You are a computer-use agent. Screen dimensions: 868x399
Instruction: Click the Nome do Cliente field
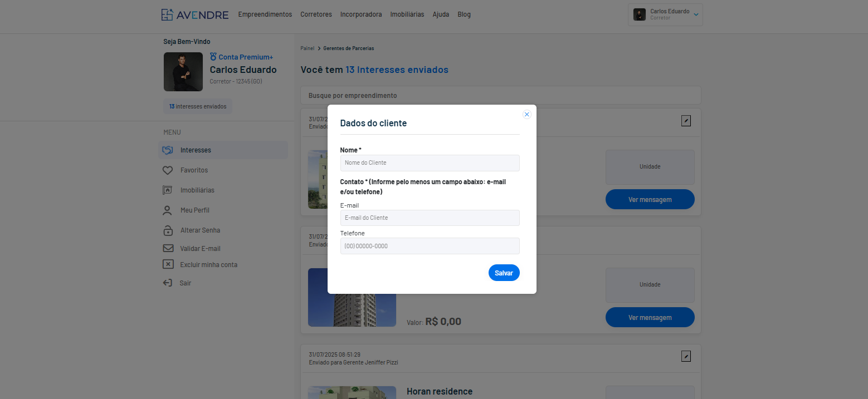click(430, 163)
